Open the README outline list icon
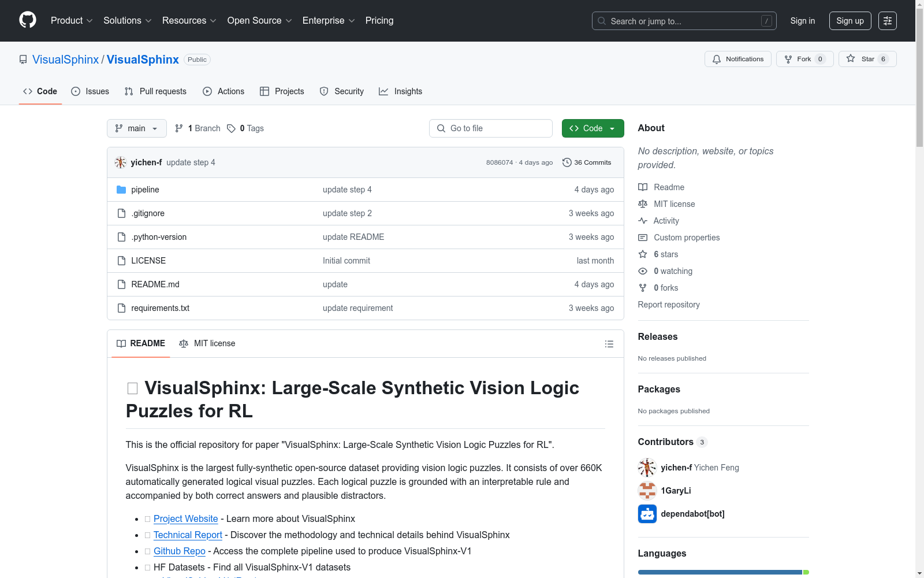 point(609,344)
